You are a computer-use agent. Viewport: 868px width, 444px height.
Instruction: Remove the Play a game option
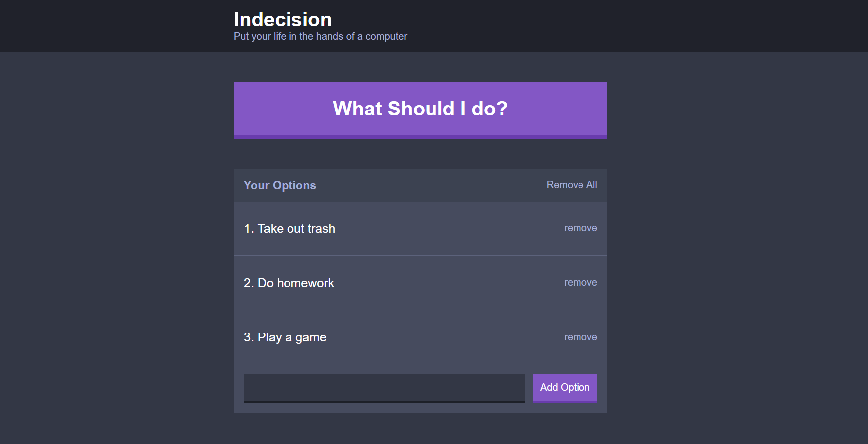click(x=580, y=337)
